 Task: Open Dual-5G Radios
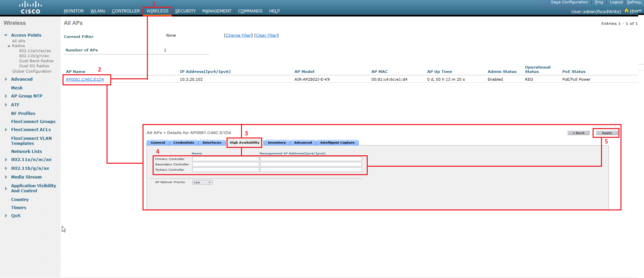click(x=34, y=66)
